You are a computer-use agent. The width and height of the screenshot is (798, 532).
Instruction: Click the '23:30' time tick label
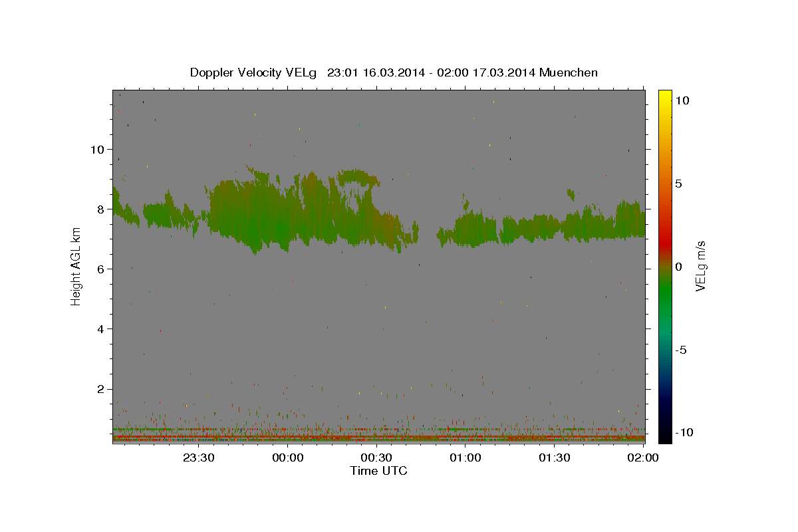tap(199, 458)
